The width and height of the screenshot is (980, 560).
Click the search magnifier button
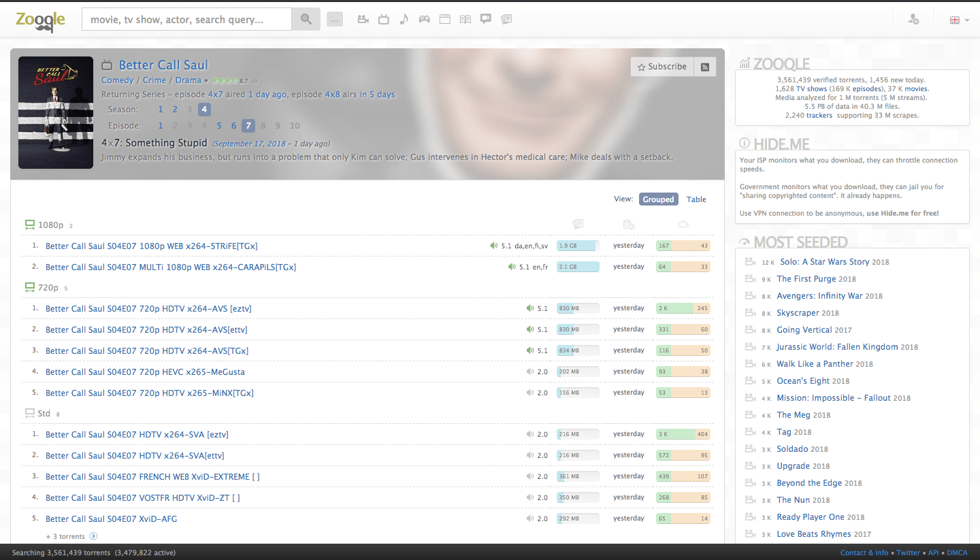click(x=306, y=20)
